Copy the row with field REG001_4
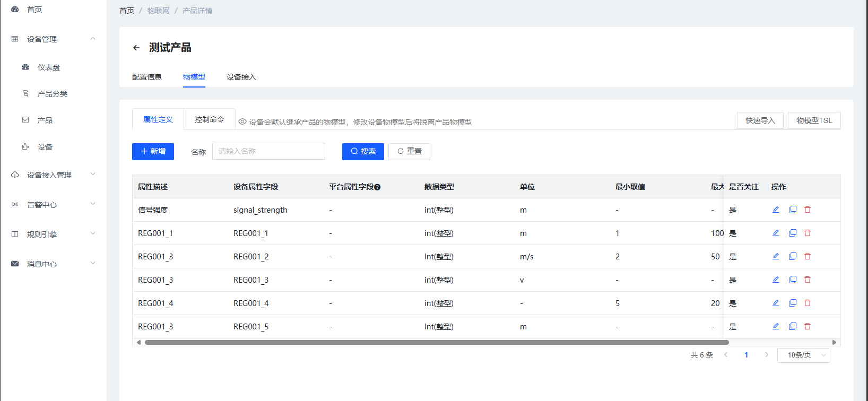 pyautogui.click(x=793, y=303)
